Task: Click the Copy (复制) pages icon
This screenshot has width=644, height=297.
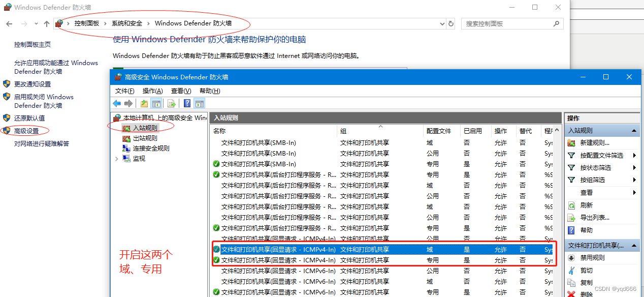Action: tap(571, 282)
